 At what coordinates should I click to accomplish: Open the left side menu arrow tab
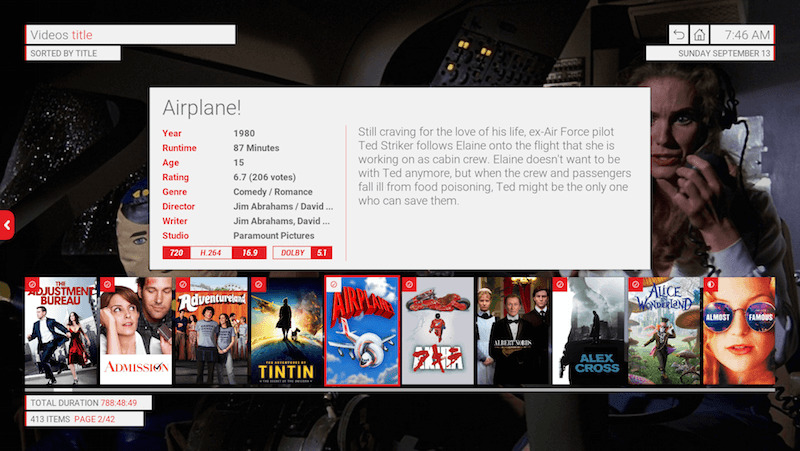[7, 224]
